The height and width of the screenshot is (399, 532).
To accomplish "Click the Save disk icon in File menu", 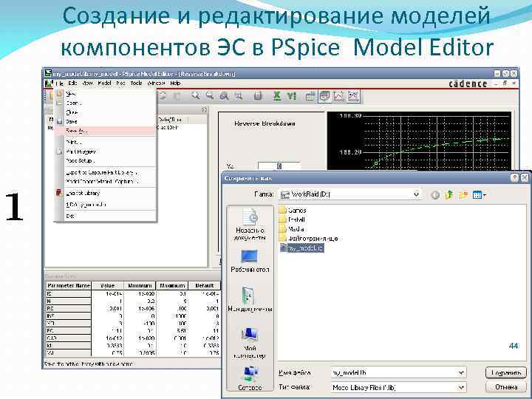I will point(59,121).
